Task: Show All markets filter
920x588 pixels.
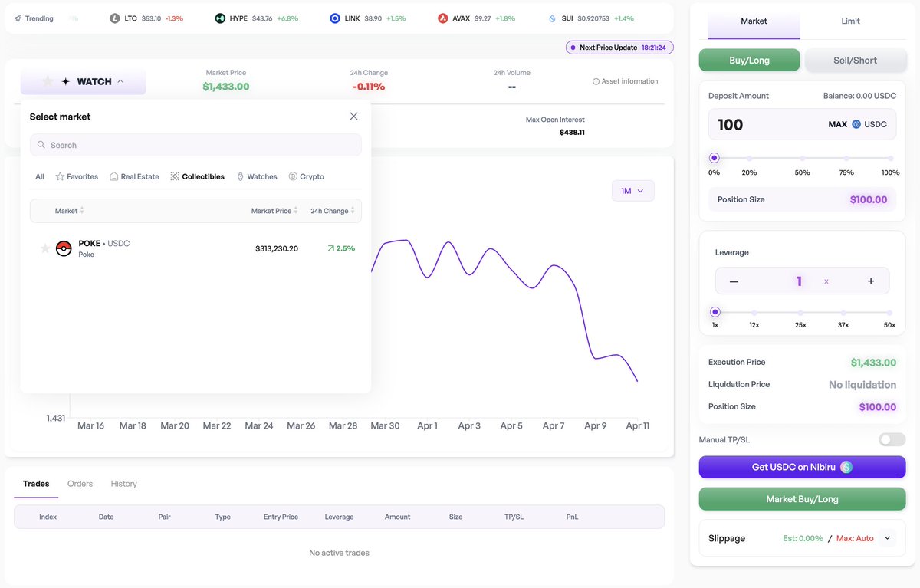Action: (40, 176)
